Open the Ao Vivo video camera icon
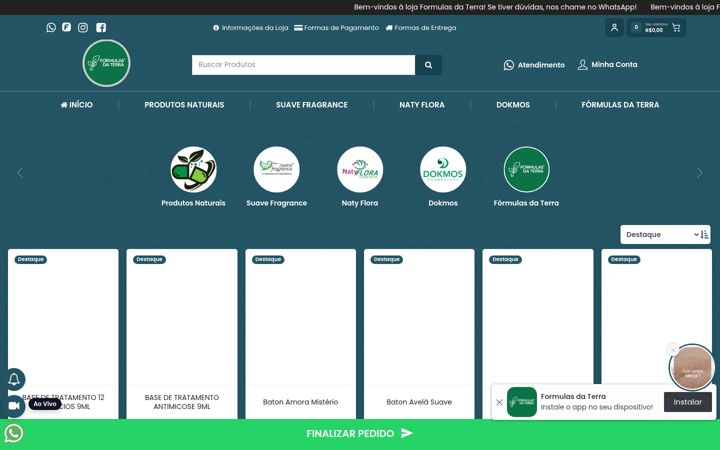Image resolution: width=720 pixels, height=450 pixels. (14, 405)
